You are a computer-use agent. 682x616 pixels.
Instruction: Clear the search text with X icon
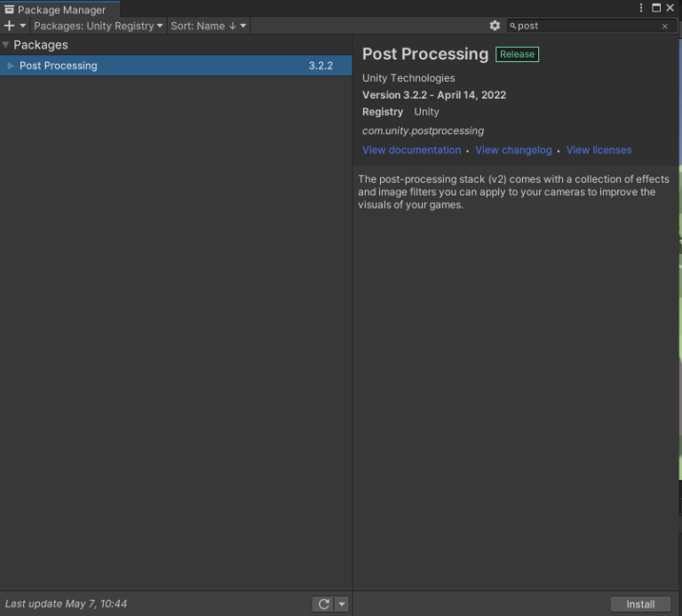click(665, 27)
